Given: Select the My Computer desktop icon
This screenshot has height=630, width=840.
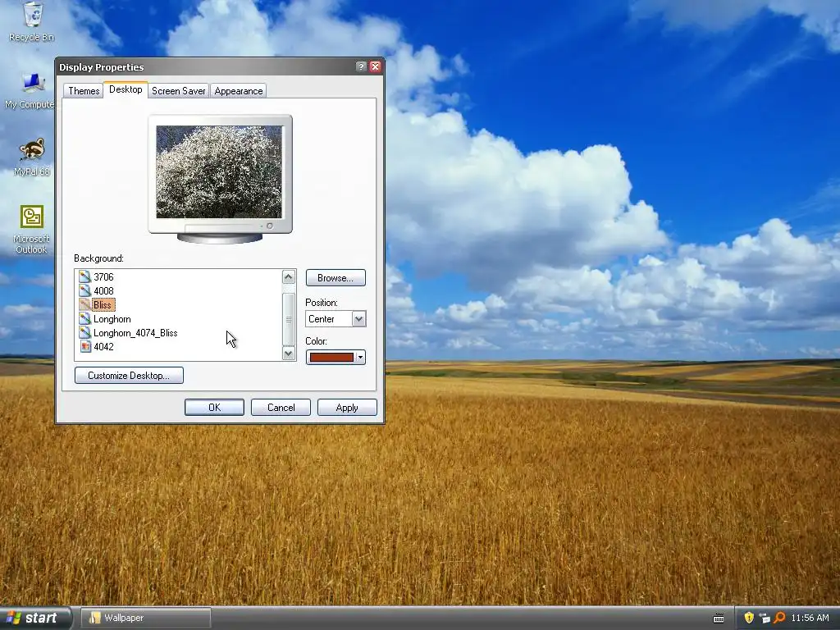Looking at the screenshot, I should tap(31, 91).
